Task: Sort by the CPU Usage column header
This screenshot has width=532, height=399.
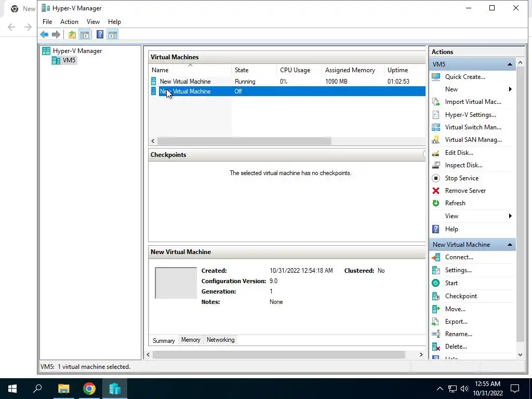Action: (x=299, y=70)
